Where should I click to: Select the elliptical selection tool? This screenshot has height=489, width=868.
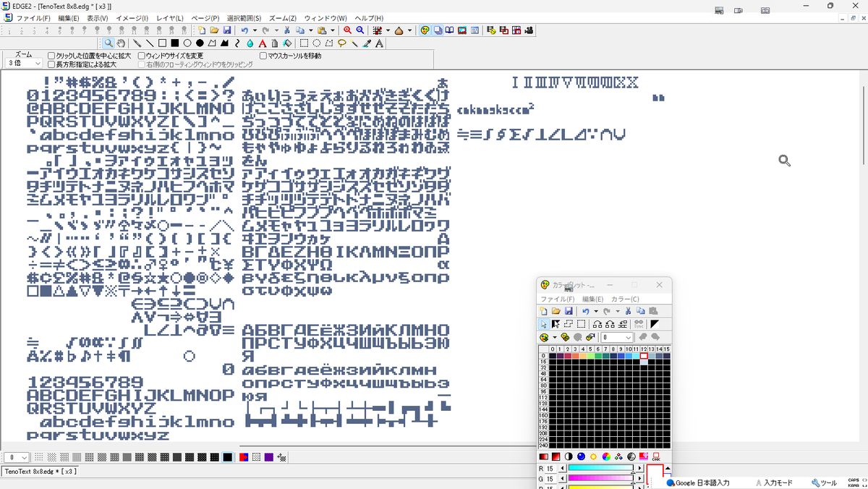pos(316,43)
